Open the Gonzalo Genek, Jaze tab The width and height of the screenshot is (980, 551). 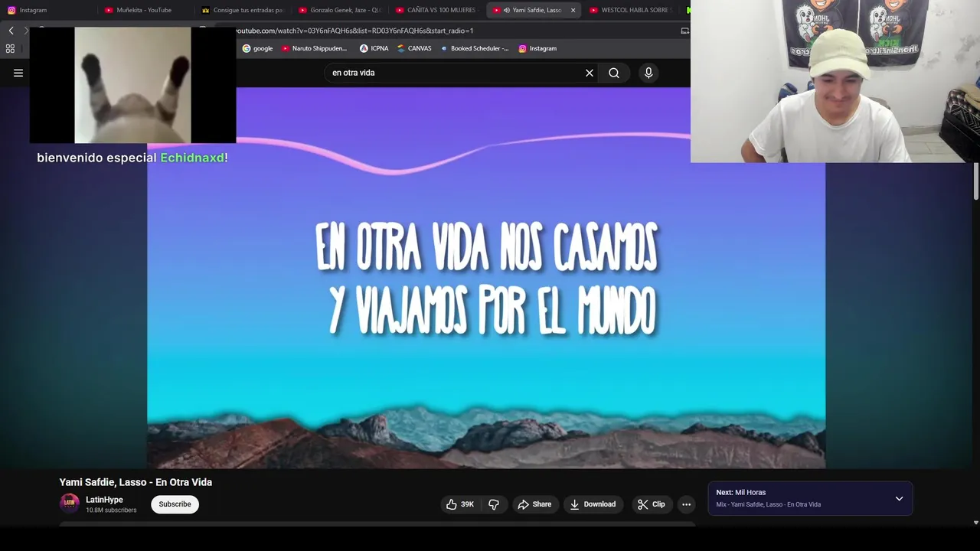coord(340,10)
